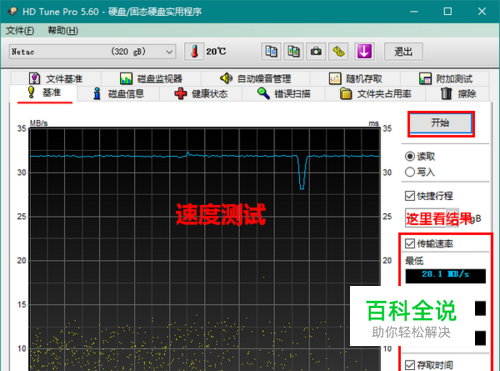The width and height of the screenshot is (500, 371).
Task: Switch to the 健康状态 tab
Action: pyautogui.click(x=201, y=94)
